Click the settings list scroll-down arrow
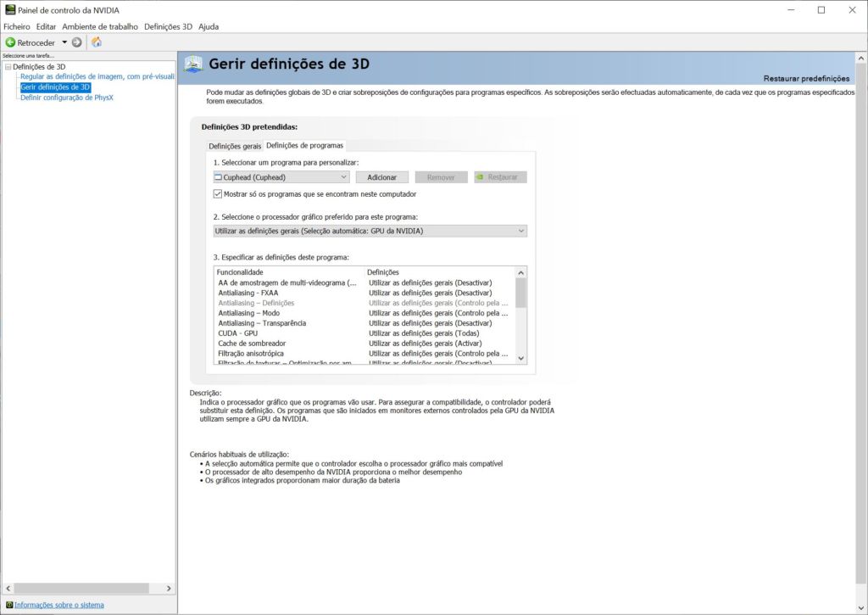868x615 pixels. click(521, 359)
